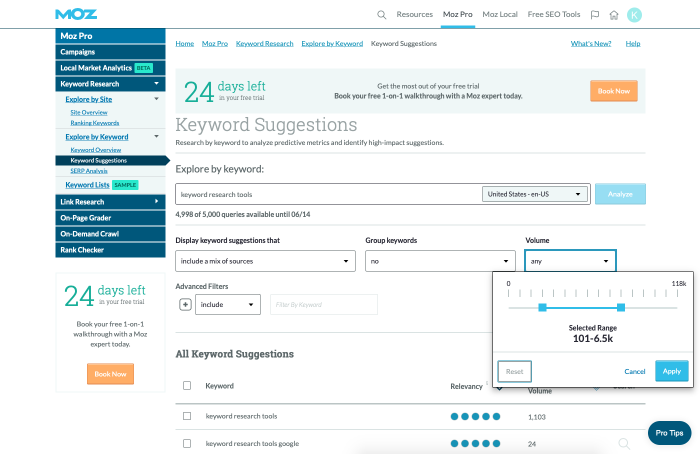Screen dimensions: 700x454
Task: Open Free SEO Tools nav item
Action: pos(554,14)
